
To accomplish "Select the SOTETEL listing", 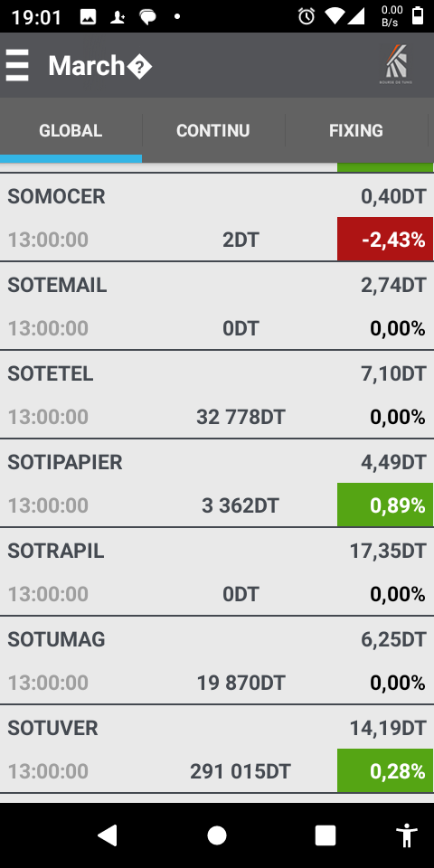I will 217,395.
